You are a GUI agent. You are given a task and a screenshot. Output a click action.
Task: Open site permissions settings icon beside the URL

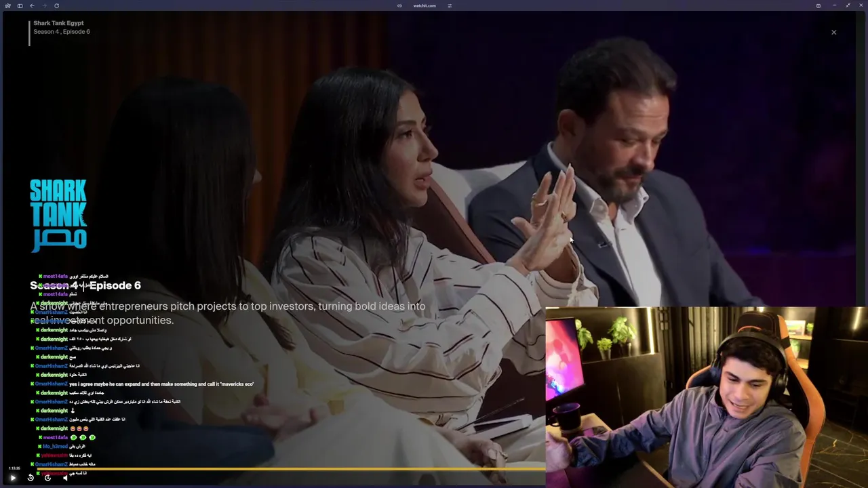[450, 5]
